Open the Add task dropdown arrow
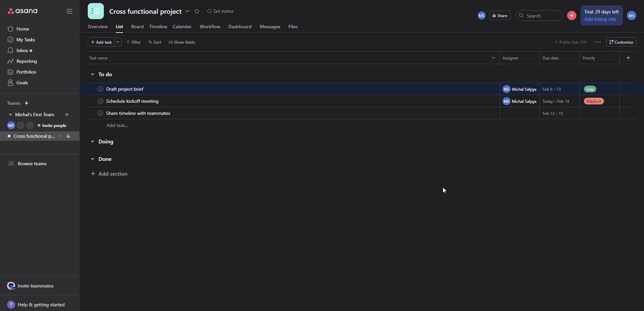 point(118,42)
